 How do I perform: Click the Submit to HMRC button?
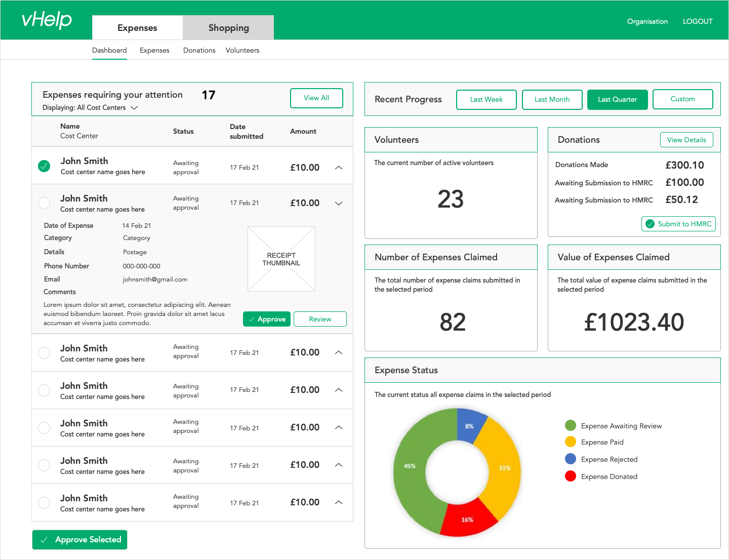(x=678, y=224)
